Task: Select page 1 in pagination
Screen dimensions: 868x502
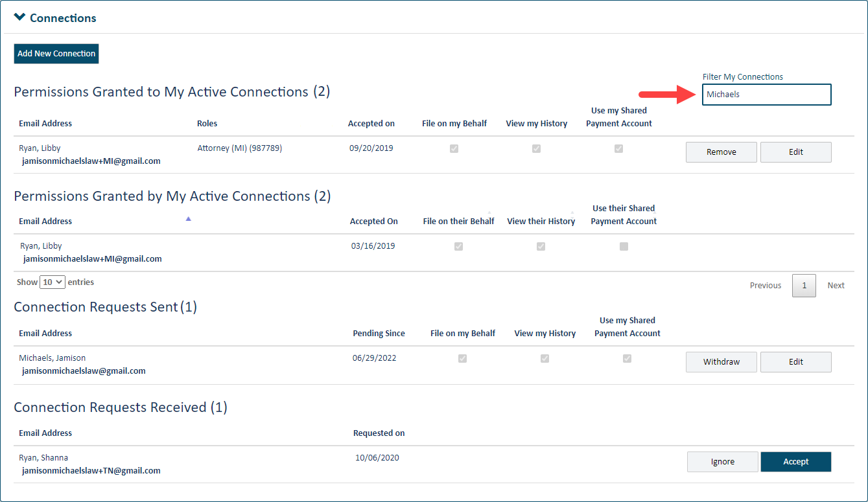Action: (804, 286)
